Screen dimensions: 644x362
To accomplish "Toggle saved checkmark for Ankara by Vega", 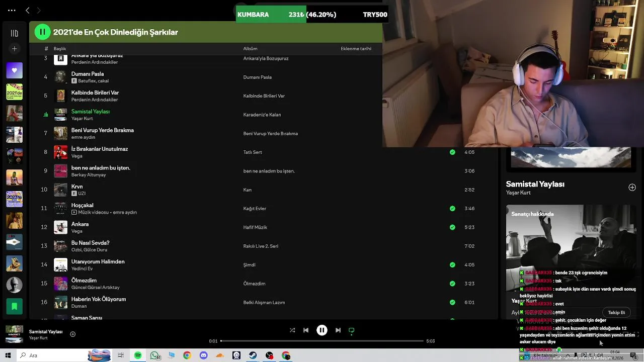I will (452, 227).
